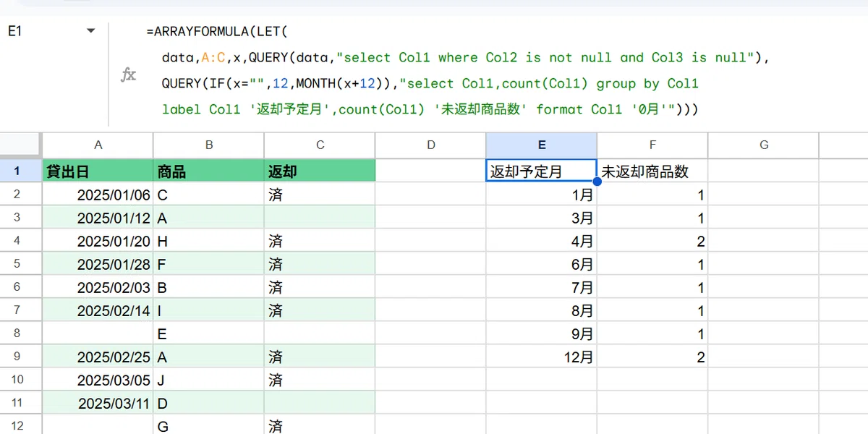Click the cell showing 8月

point(542,310)
